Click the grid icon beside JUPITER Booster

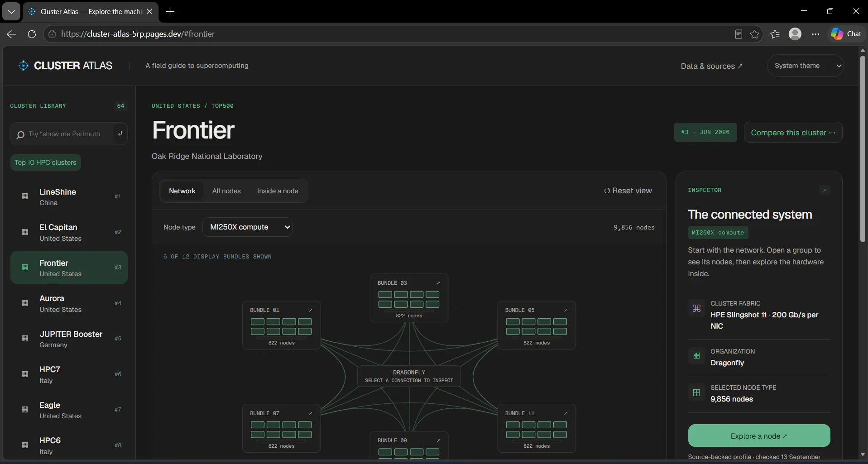pyautogui.click(x=25, y=339)
